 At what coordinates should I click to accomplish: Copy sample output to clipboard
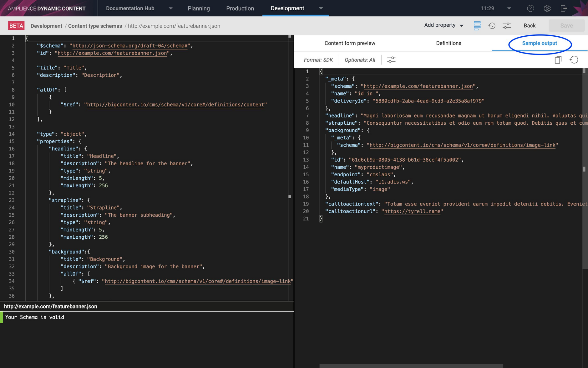[558, 60]
